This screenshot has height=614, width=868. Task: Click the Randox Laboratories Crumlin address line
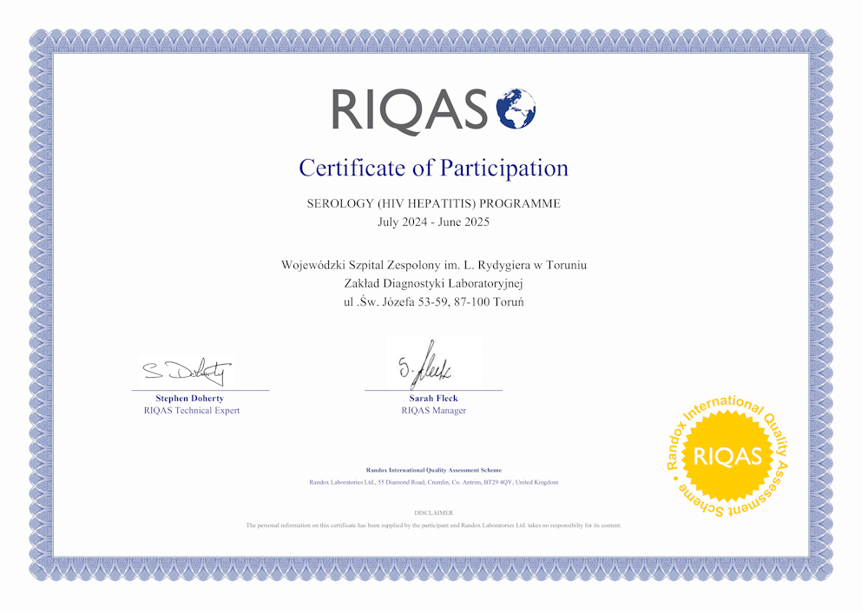433,482
